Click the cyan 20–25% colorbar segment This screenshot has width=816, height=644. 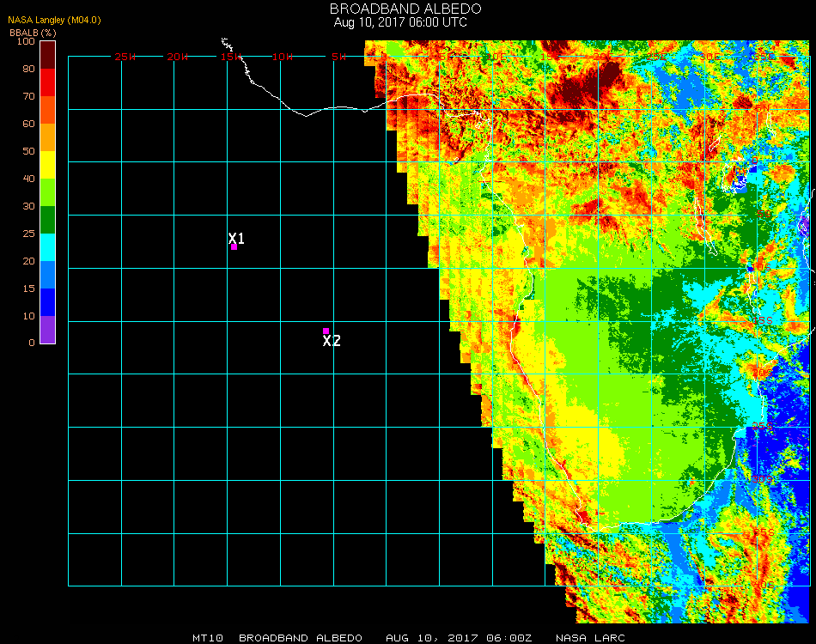pyautogui.click(x=48, y=247)
